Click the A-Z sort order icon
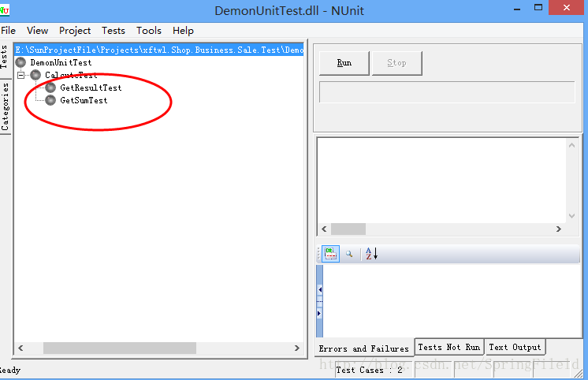 pos(371,254)
